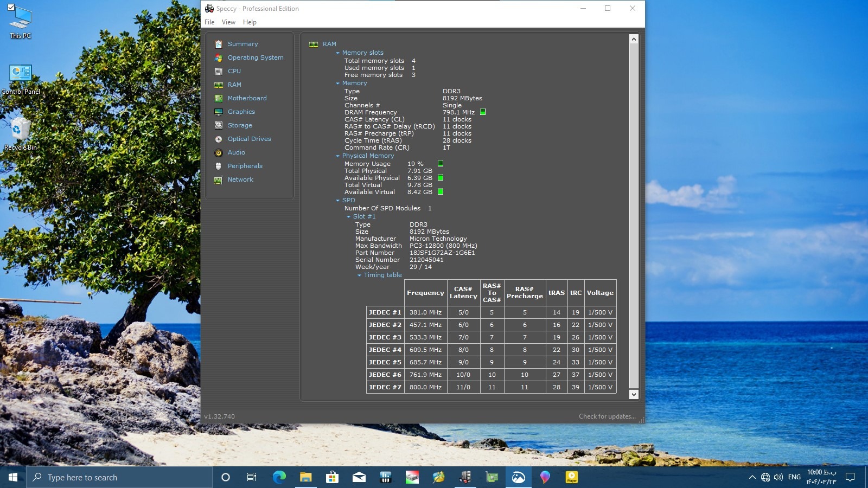Viewport: 868px width, 488px height.
Task: Toggle the This PC icon checkbox
Action: [11, 8]
